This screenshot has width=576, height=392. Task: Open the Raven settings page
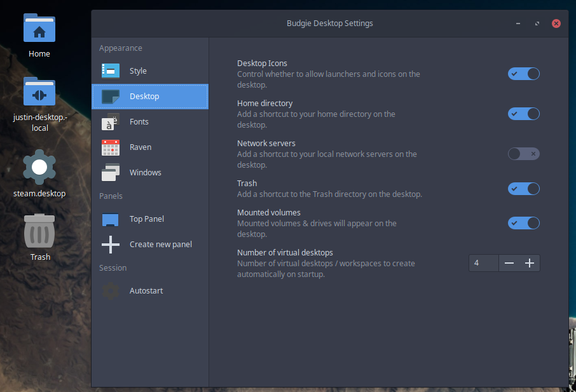point(150,147)
